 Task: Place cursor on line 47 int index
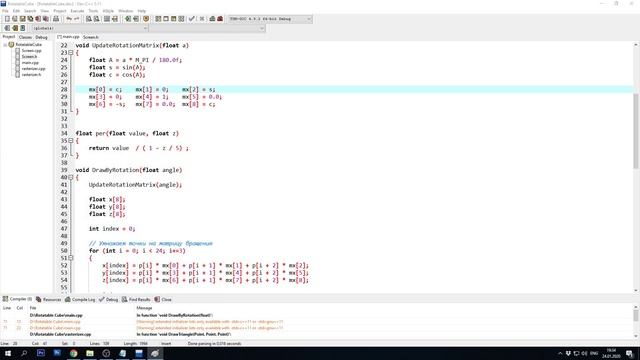coord(112,229)
